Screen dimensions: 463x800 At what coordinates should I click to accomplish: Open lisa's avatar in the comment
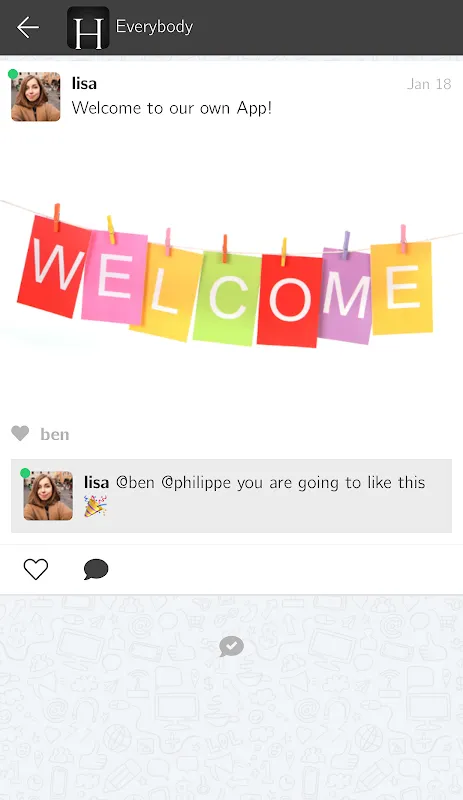[x=48, y=496]
